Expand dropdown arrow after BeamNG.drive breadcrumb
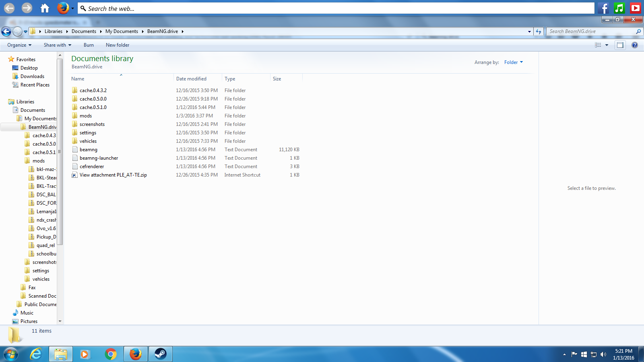This screenshot has height=362, width=644. [x=182, y=31]
